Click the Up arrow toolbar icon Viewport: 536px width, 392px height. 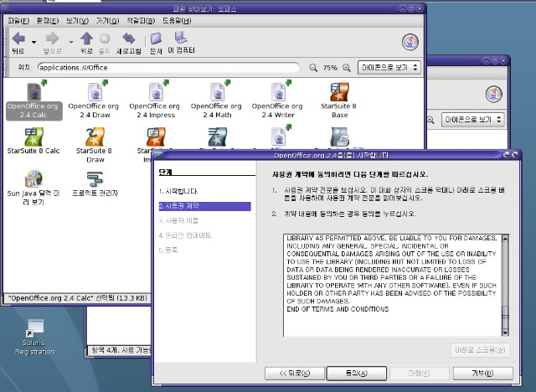[x=86, y=39]
